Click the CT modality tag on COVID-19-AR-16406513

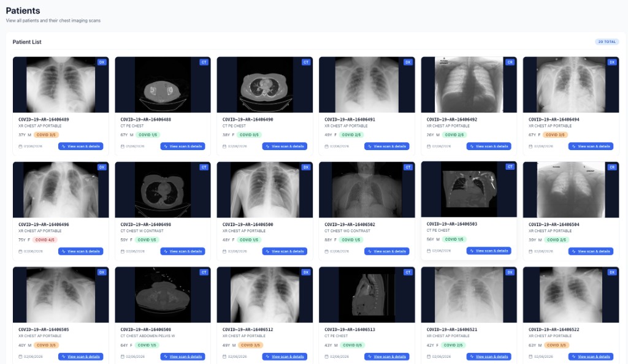click(x=408, y=273)
